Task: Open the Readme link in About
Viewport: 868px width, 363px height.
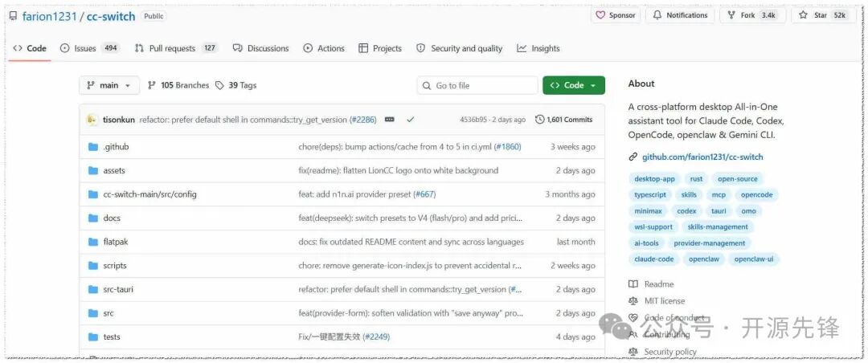Action: [652, 283]
